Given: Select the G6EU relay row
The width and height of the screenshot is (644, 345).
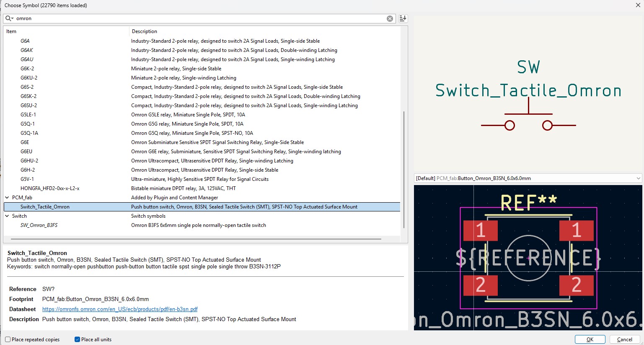Looking at the screenshot, I should tap(202, 152).
